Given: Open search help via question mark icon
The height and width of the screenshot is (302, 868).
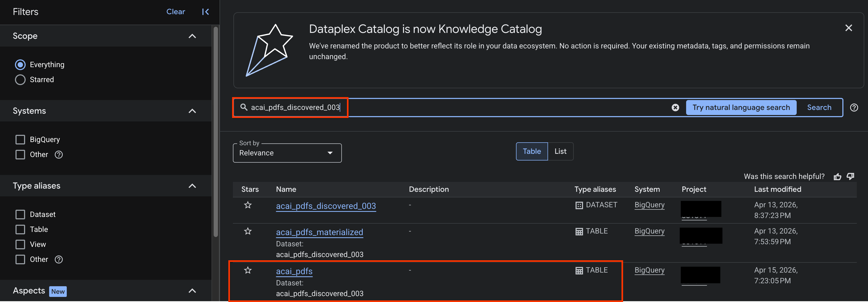Looking at the screenshot, I should (855, 107).
